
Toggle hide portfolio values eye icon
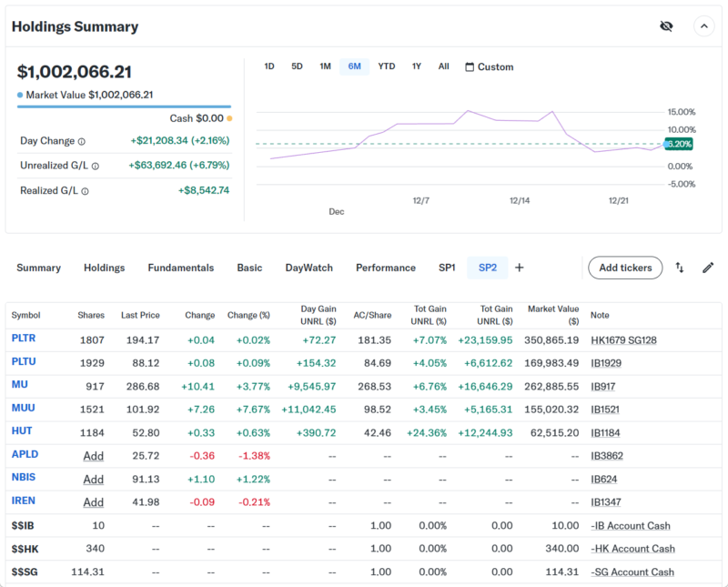[x=666, y=26]
